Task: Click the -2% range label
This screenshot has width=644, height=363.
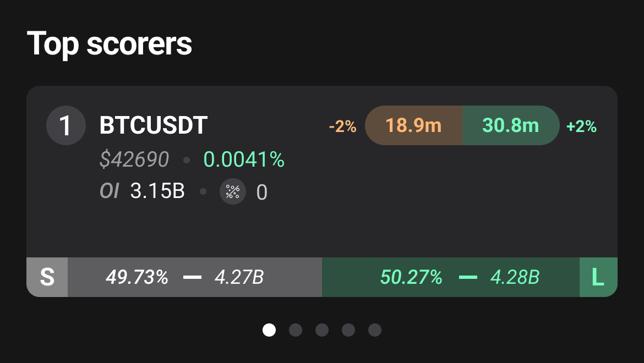Action: click(x=342, y=127)
